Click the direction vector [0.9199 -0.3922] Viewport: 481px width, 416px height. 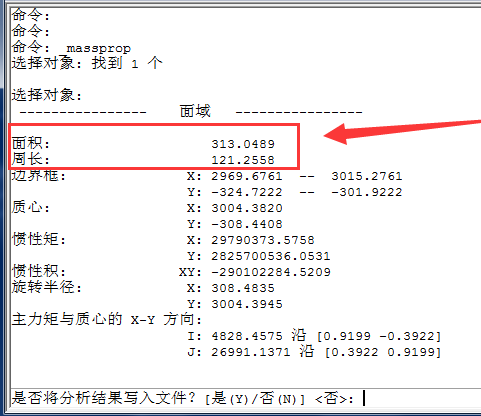tap(379, 336)
